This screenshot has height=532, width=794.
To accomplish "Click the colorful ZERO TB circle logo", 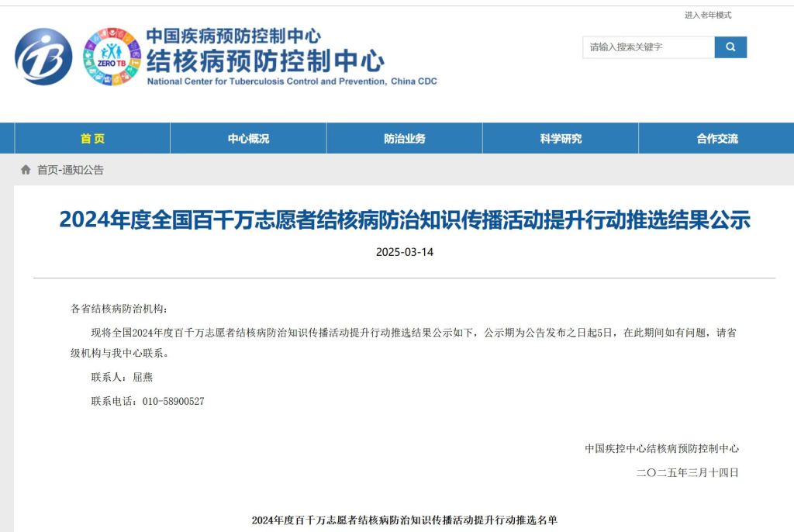I will [112, 57].
